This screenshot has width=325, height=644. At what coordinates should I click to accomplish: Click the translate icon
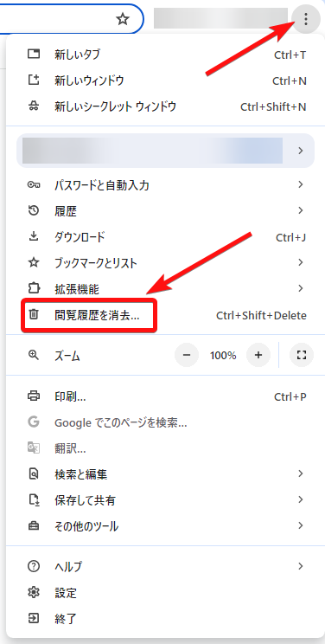34,448
